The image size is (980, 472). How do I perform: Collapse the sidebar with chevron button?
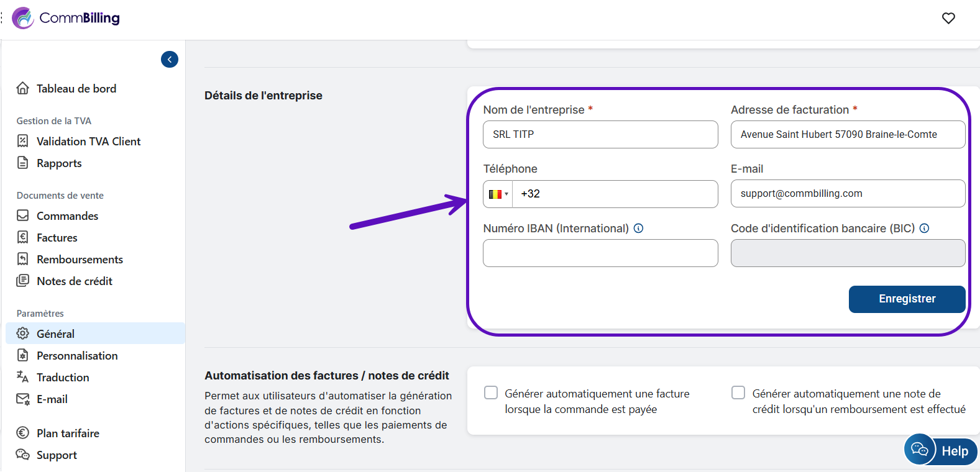[170, 59]
